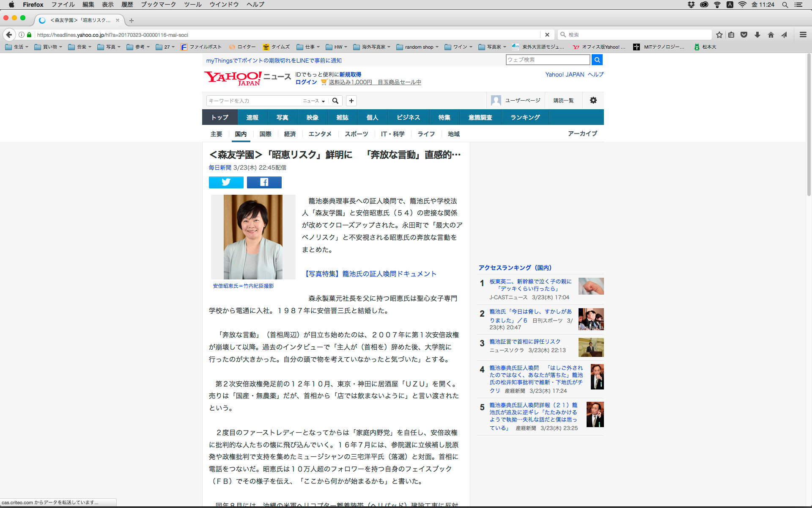Click browser back arrow button
812x508 pixels.
tap(9, 35)
